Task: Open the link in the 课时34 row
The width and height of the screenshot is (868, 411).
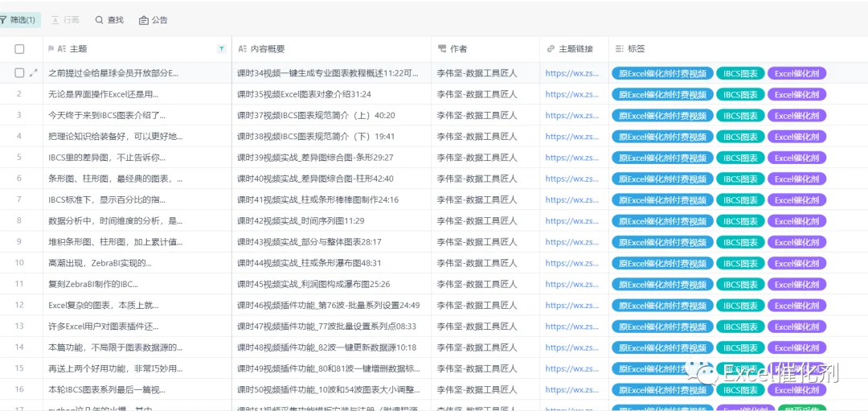Action: [572, 72]
